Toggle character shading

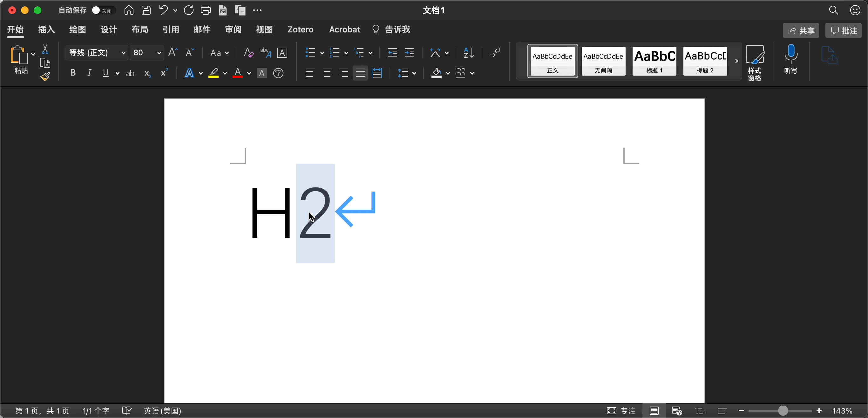(261, 73)
